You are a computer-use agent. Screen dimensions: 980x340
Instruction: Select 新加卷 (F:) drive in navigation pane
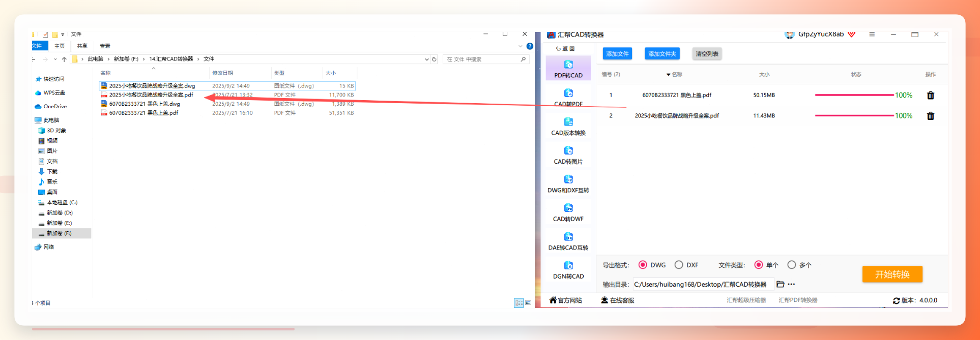pyautogui.click(x=62, y=233)
